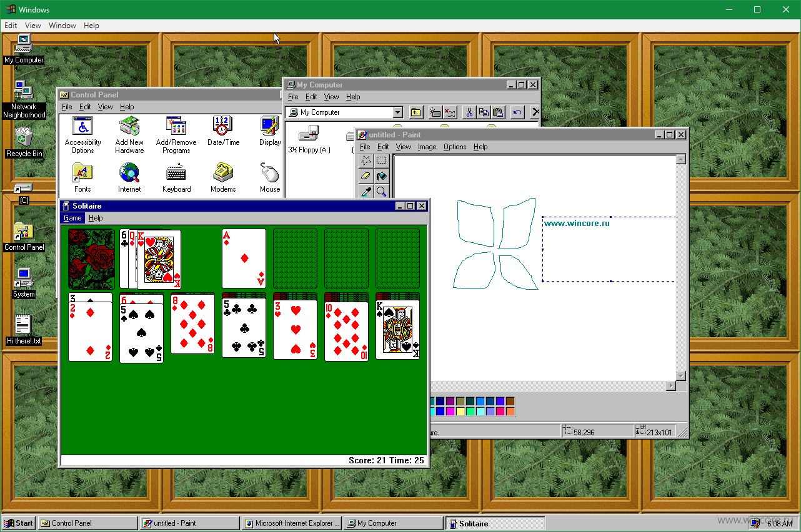Open the Options menu in Paint

455,147
